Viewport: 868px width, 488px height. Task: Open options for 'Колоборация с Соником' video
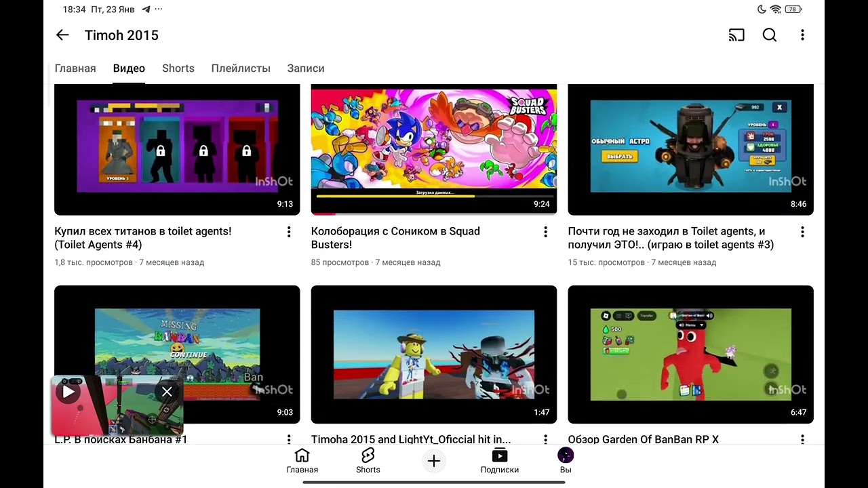545,232
